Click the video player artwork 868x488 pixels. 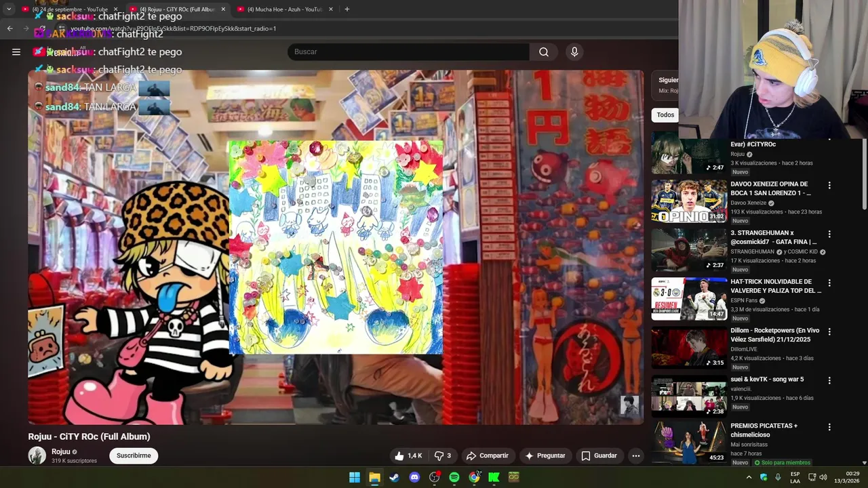[336, 247]
